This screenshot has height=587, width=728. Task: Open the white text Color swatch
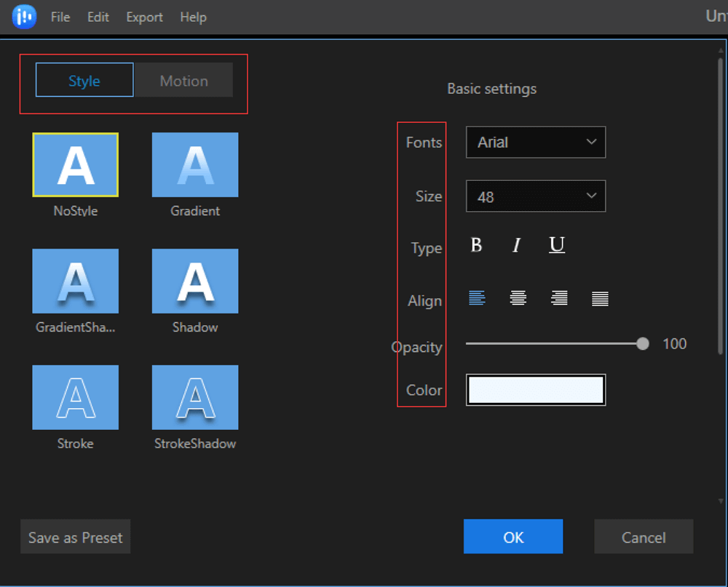536,390
